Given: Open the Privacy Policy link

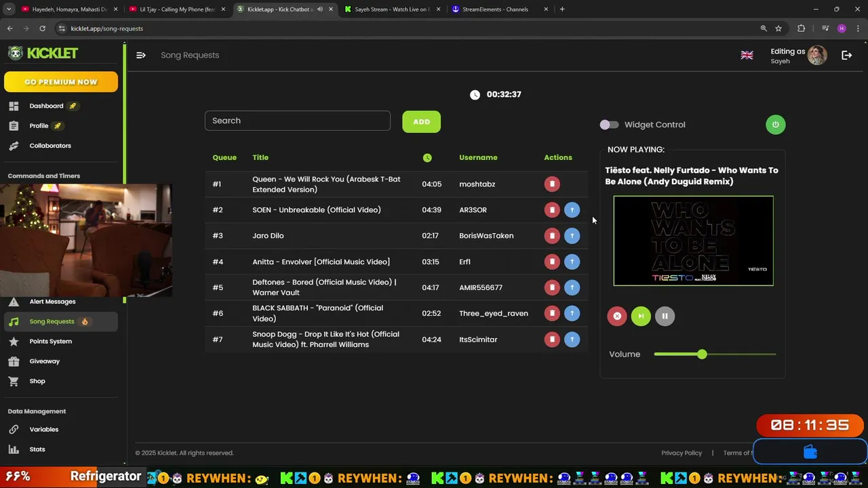Looking at the screenshot, I should (682, 453).
